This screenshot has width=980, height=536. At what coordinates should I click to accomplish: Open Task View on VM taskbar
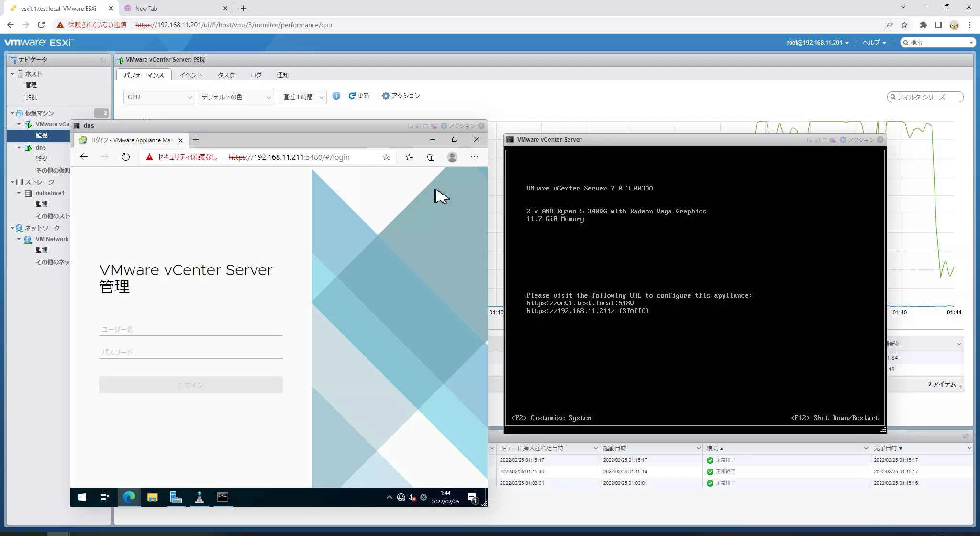pyautogui.click(x=105, y=497)
